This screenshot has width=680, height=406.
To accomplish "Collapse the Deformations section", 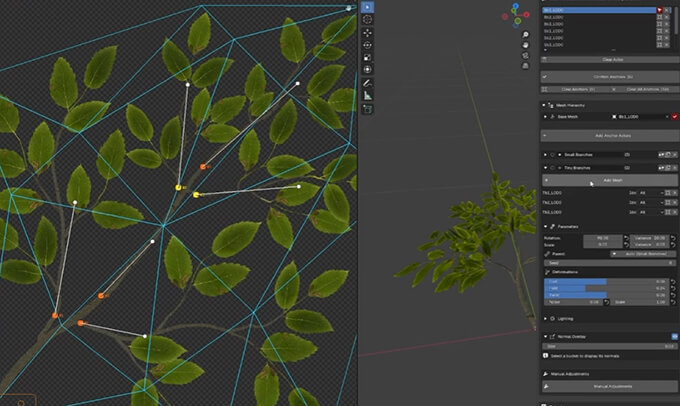I will click(545, 271).
